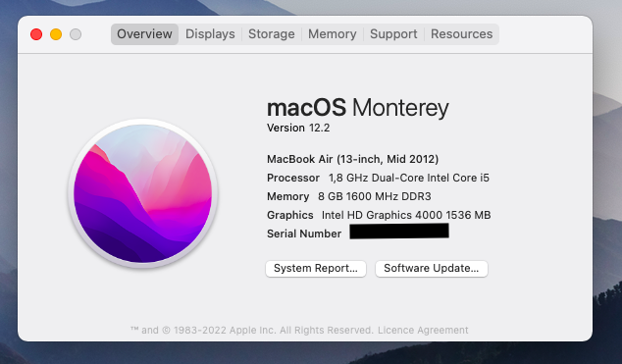622x364 pixels.
Task: Launch Software Update
Action: 432,269
